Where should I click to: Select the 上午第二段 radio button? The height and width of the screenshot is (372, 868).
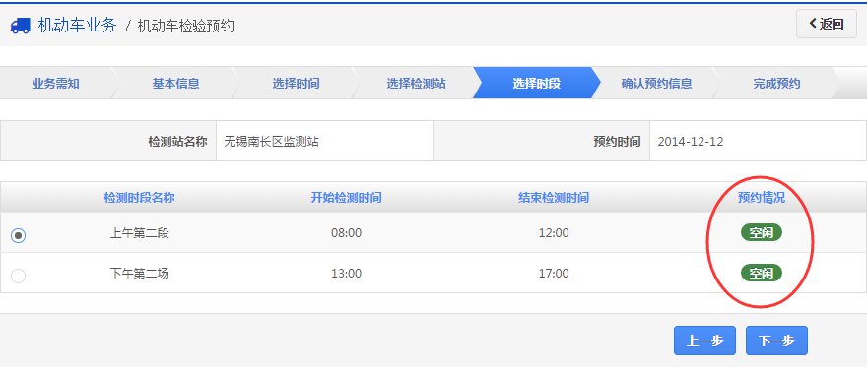pos(19,235)
